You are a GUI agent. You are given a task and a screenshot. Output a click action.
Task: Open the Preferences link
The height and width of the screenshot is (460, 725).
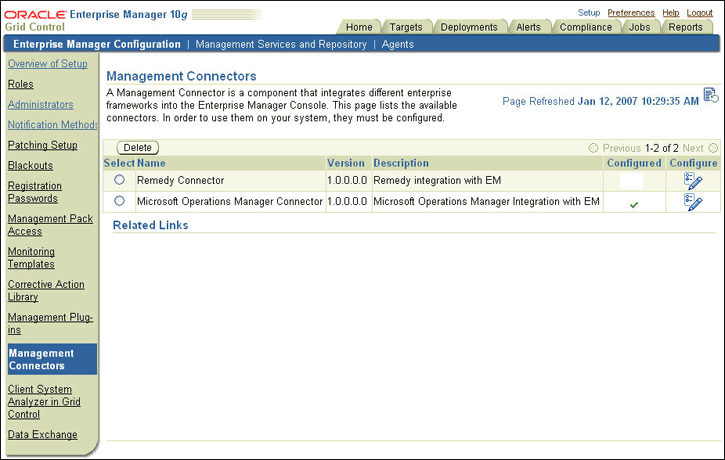631,13
